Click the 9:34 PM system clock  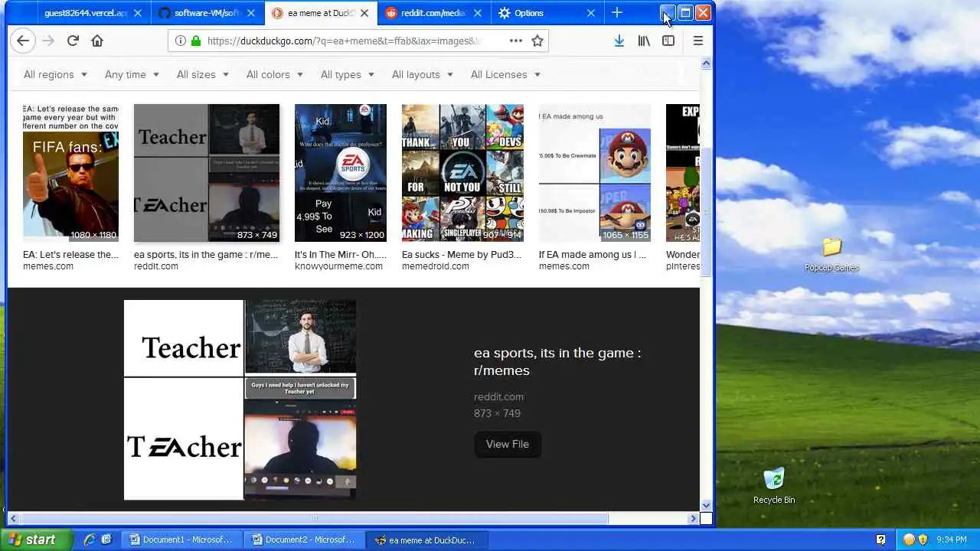coord(952,540)
